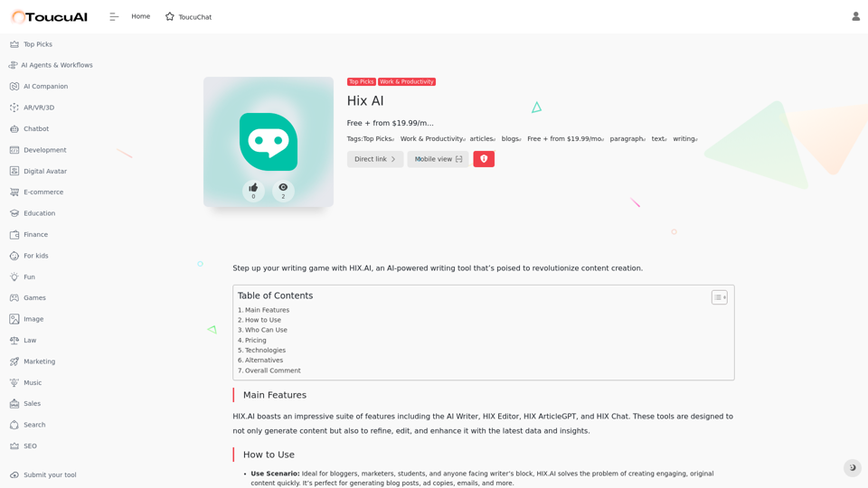Click the Law scales icon
This screenshot has height=488, width=868.
click(14, 341)
